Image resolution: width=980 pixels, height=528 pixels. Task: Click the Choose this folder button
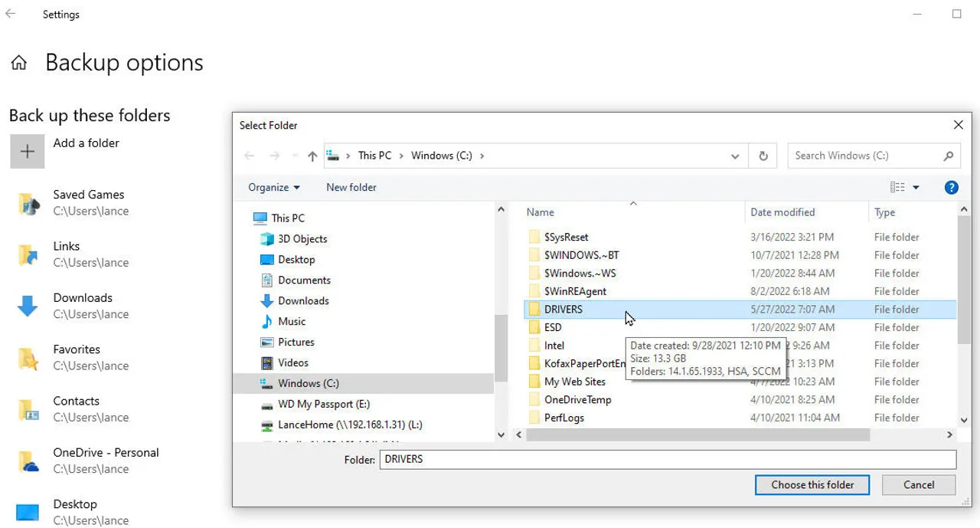tap(812, 485)
